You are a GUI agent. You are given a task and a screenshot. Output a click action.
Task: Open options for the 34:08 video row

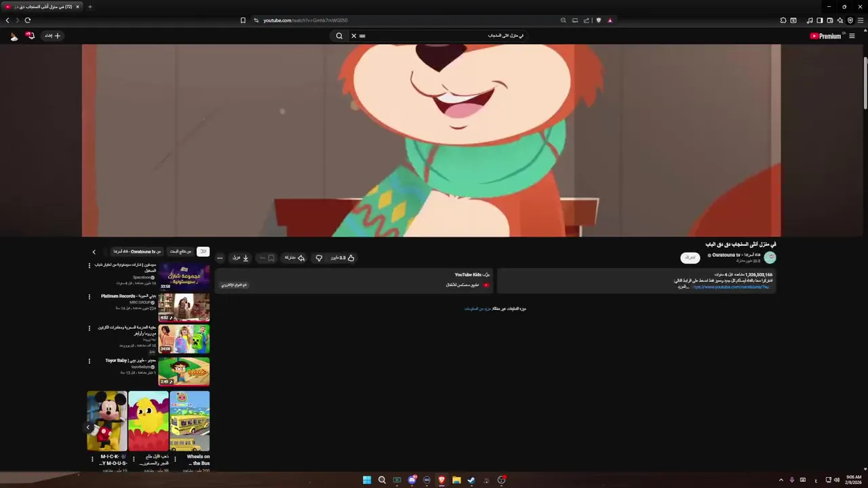90,329
